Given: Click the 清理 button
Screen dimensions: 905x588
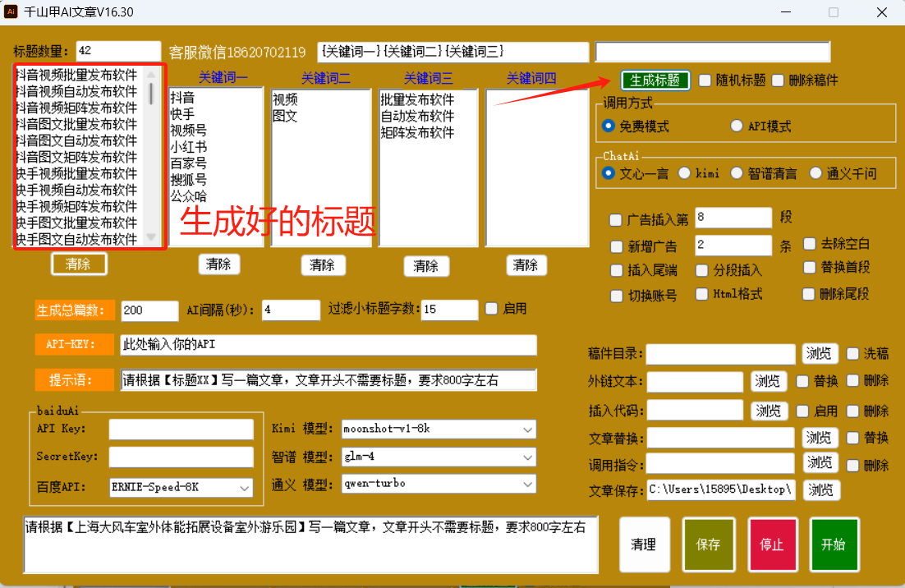Looking at the screenshot, I should tap(644, 544).
